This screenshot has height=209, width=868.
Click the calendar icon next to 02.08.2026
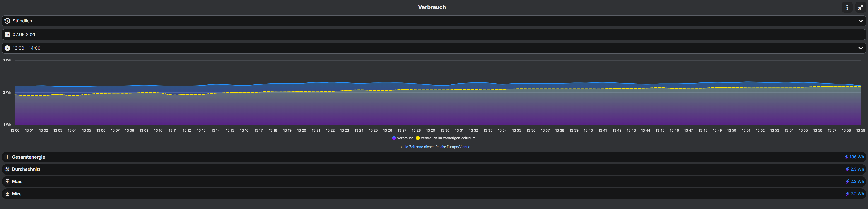[7, 34]
